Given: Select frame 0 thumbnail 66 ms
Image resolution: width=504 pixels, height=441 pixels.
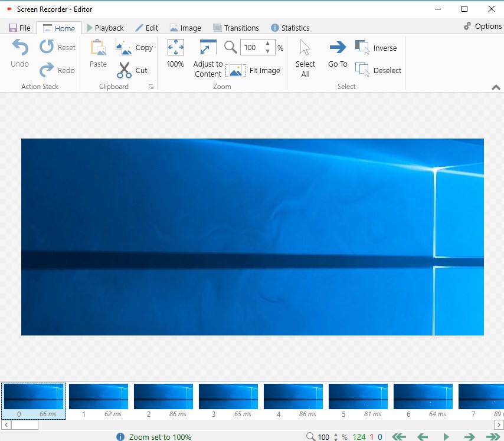Looking at the screenshot, I should [x=34, y=401].
